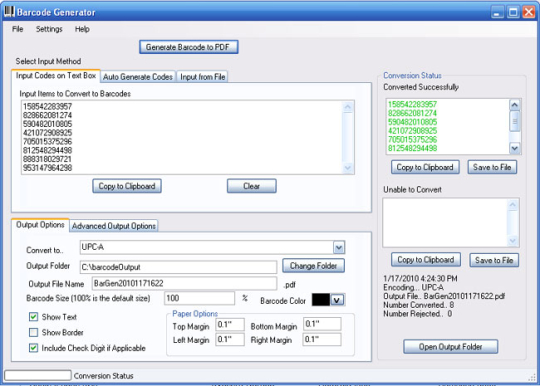Click the conversion progress bar in status bar
The height and width of the screenshot is (386, 540).
point(38,375)
